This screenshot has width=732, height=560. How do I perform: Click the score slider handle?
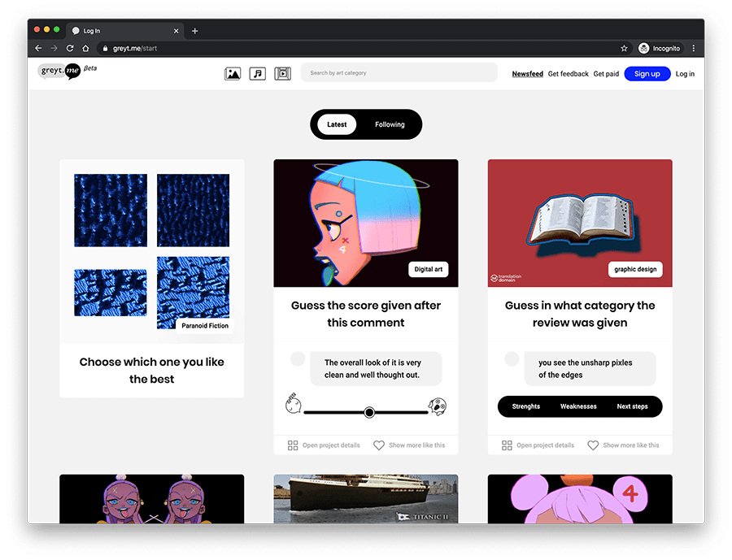click(369, 413)
